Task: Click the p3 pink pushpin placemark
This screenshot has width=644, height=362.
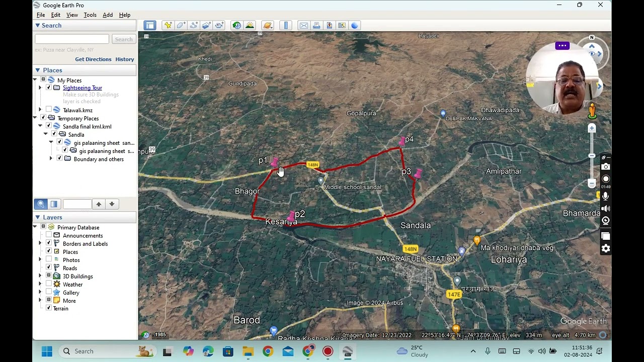Action: [x=418, y=173]
